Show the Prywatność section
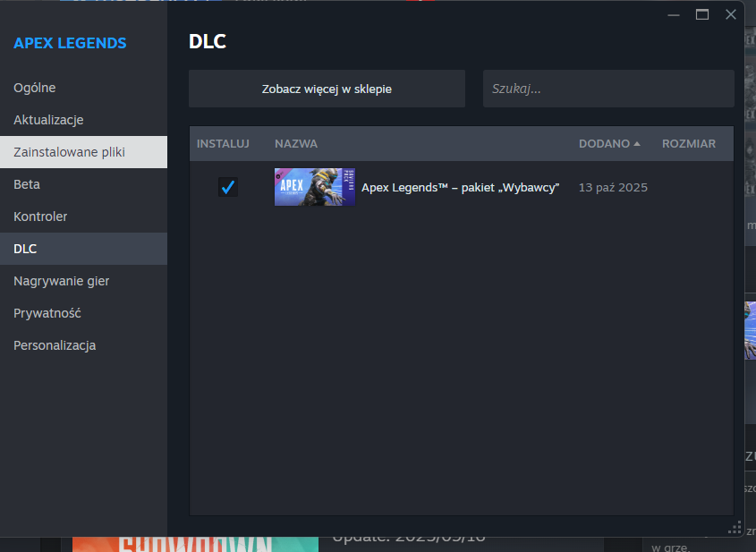This screenshot has width=756, height=552. tap(47, 313)
